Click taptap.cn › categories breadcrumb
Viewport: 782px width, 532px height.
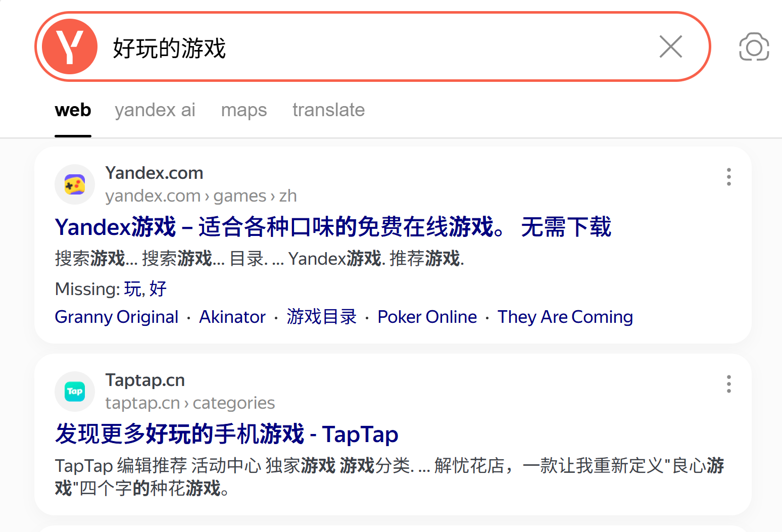tap(190, 403)
